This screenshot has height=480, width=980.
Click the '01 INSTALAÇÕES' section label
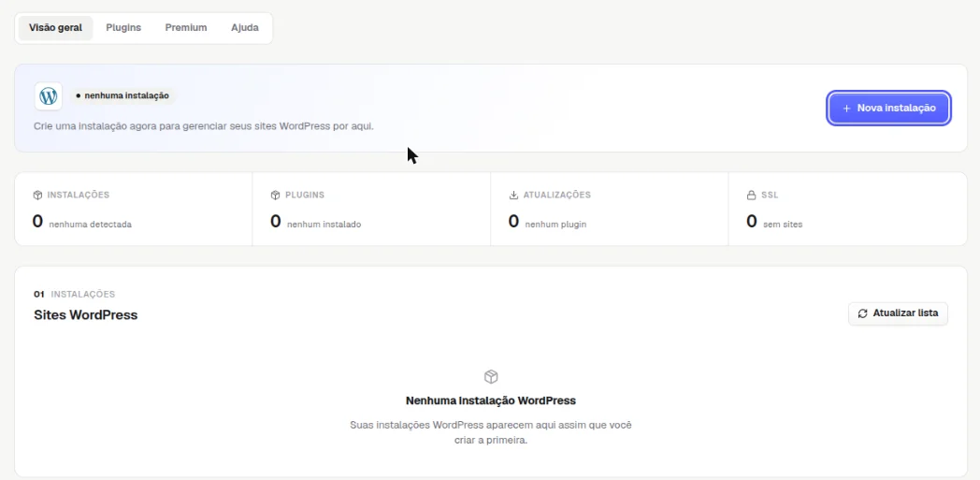pos(75,295)
